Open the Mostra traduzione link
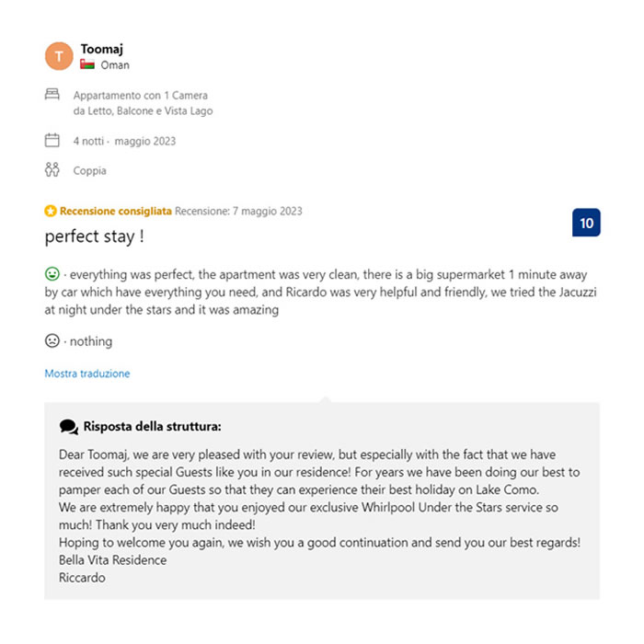The width and height of the screenshot is (644, 644). pyautogui.click(x=87, y=374)
